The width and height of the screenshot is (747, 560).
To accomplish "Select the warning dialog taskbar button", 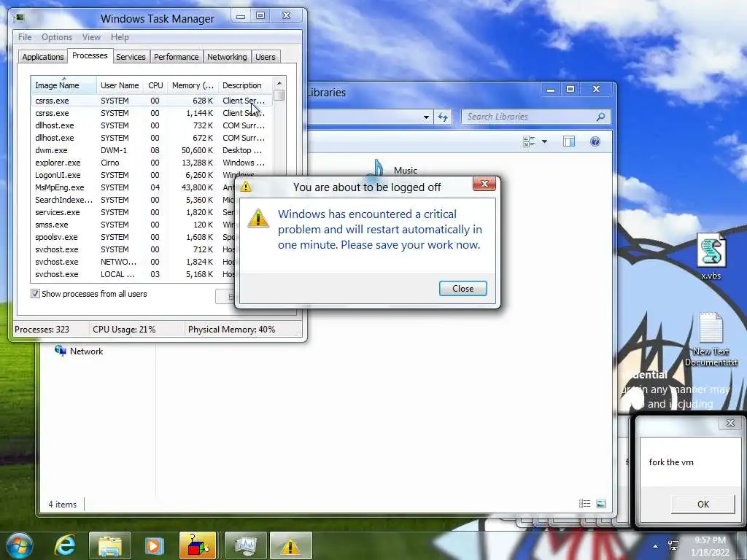I will point(290,545).
